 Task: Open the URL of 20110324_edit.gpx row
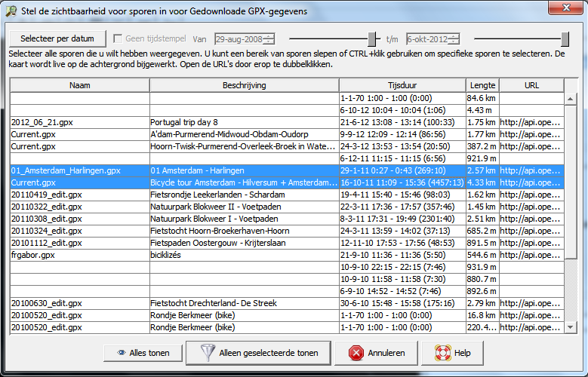pyautogui.click(x=530, y=231)
